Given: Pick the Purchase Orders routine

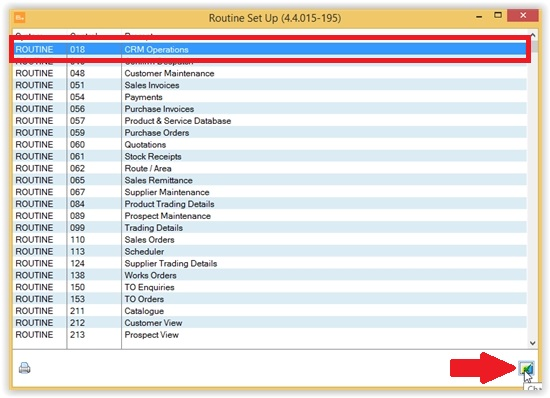Looking at the screenshot, I should 269,133.
